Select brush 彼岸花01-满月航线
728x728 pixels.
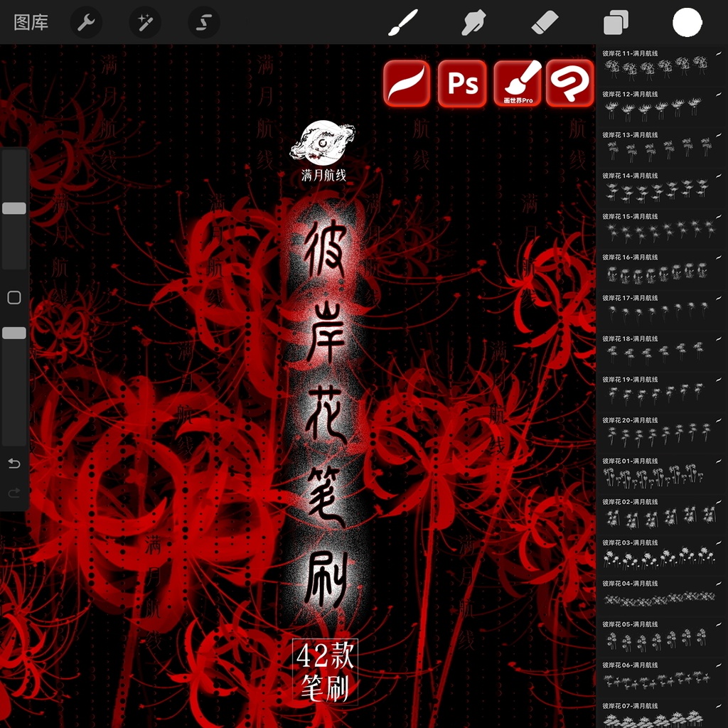(x=662, y=474)
